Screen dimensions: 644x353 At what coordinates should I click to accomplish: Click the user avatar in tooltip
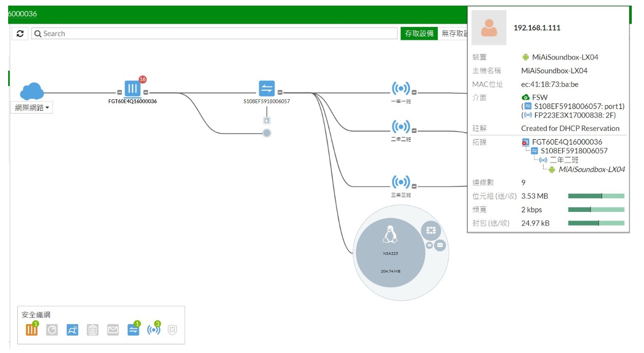click(489, 28)
